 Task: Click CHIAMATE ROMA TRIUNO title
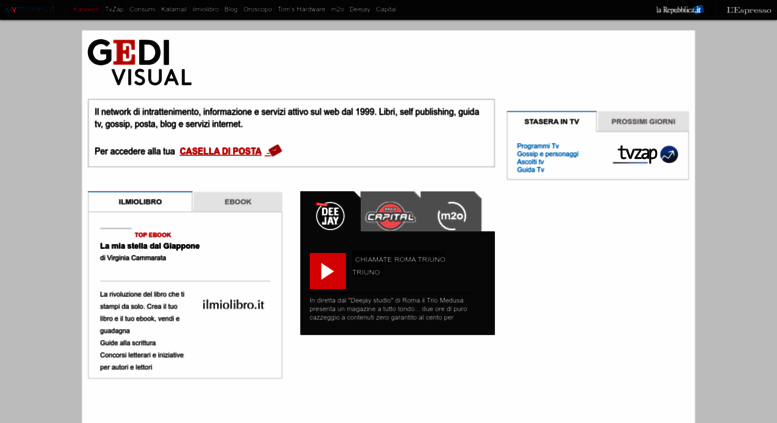coord(400,260)
